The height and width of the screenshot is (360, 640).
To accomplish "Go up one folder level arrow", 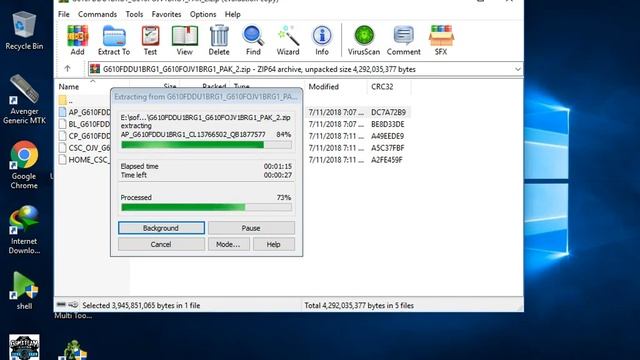I will (67, 69).
